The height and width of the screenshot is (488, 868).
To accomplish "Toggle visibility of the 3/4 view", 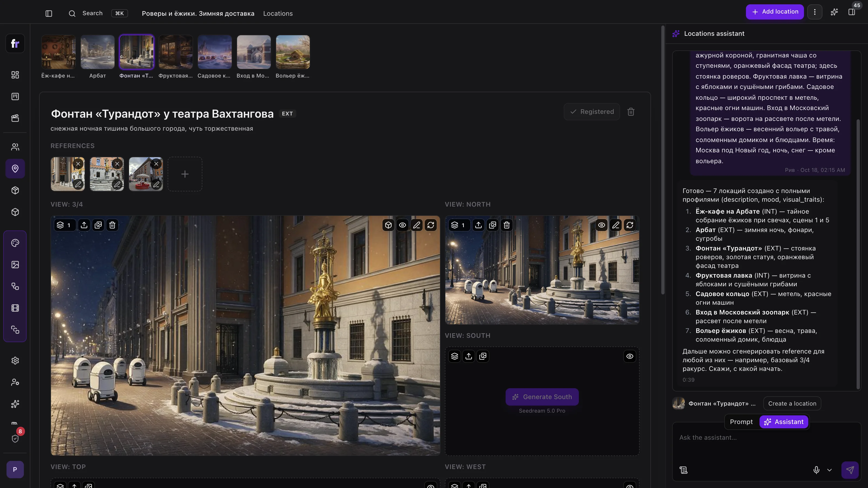I will tap(403, 225).
